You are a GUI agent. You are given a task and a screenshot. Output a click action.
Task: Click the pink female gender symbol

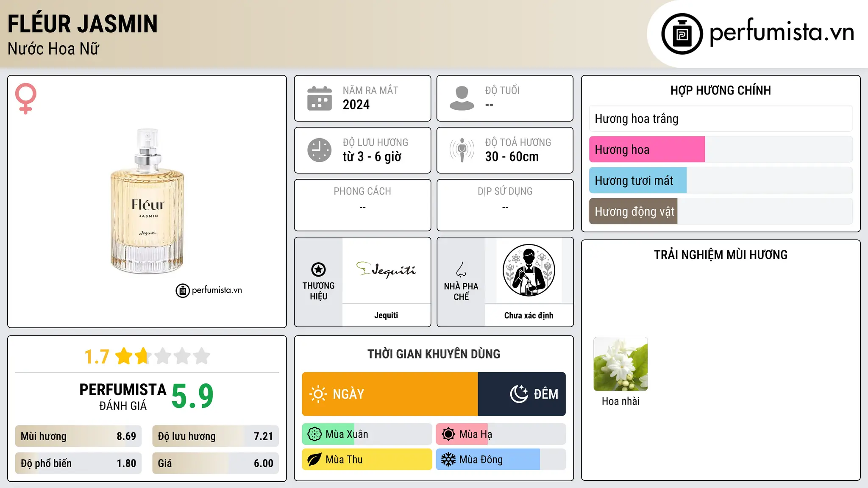tap(26, 98)
